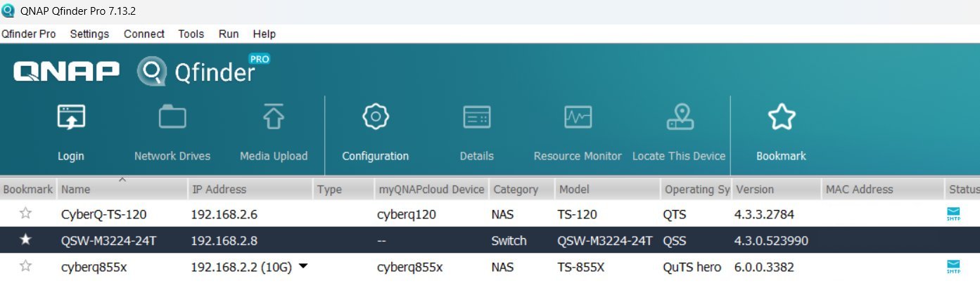The width and height of the screenshot is (980, 295).
Task: Remove bookmark star from QSW-M3224-24T
Action: (x=26, y=240)
